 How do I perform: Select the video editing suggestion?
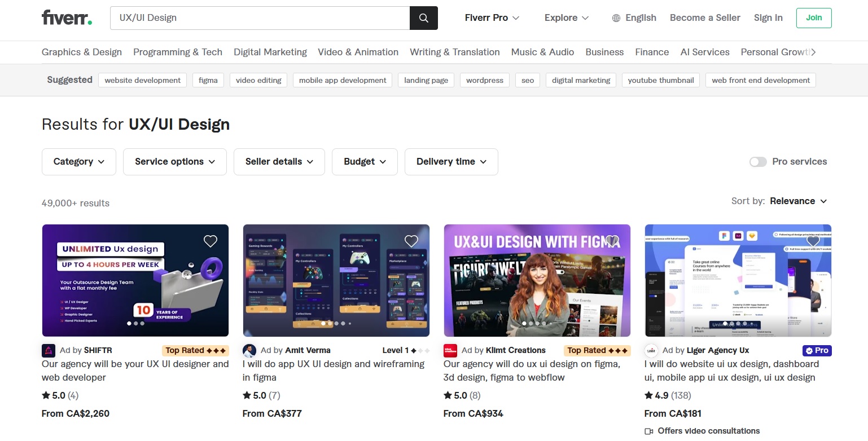(258, 80)
